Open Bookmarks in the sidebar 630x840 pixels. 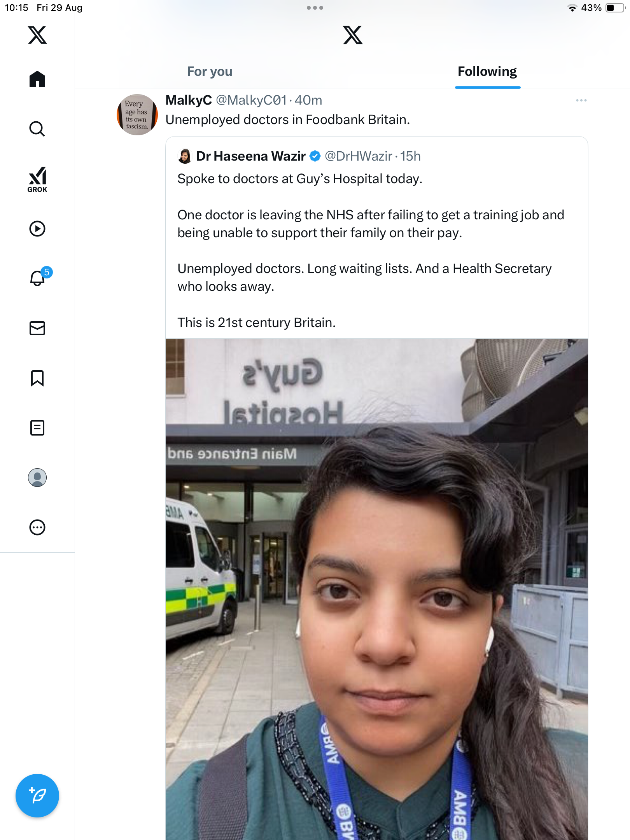coord(37,378)
